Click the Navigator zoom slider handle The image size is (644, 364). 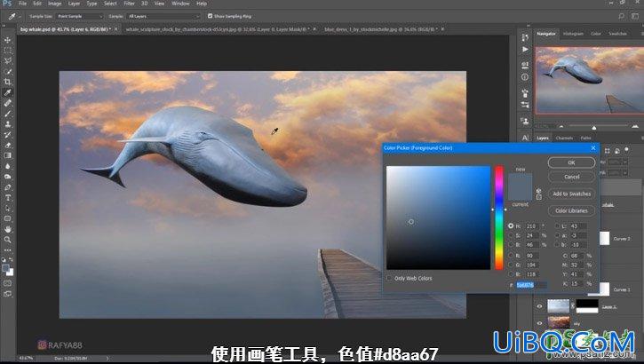click(594, 128)
